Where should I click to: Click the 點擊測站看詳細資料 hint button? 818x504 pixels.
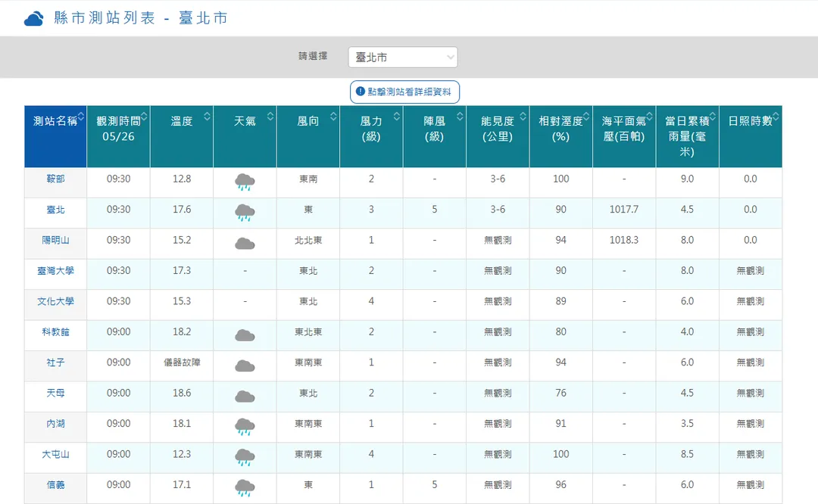(x=404, y=92)
